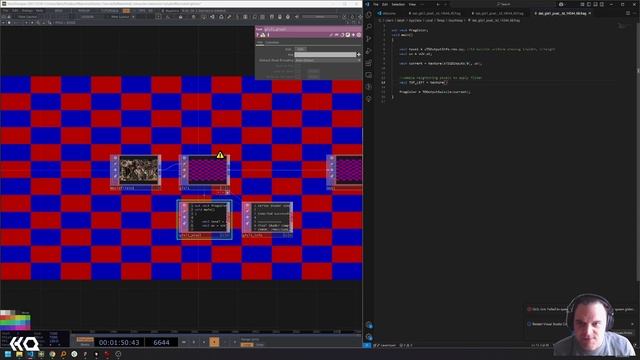Click the frame number field showing 6644
Viewport: 640px width, 360px height.
[161, 342]
